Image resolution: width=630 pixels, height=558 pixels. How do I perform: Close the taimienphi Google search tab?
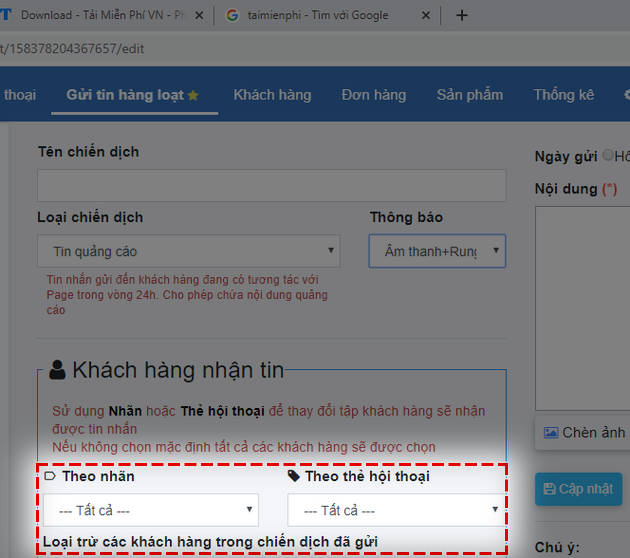tap(426, 16)
